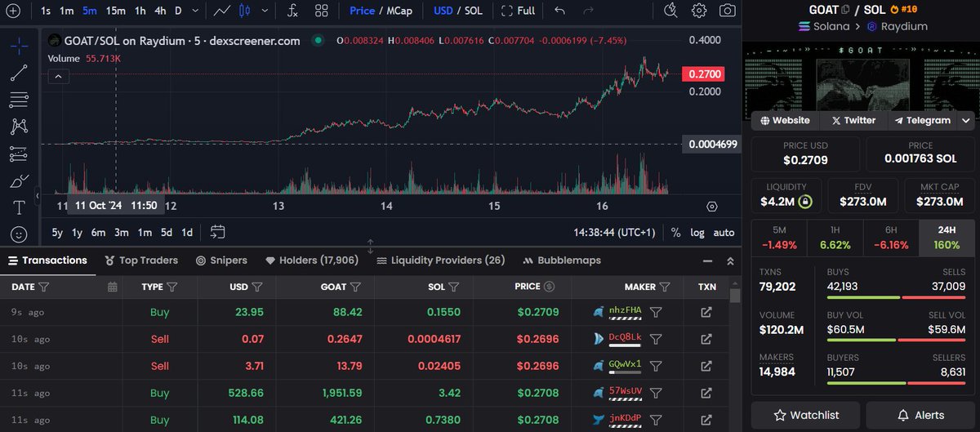Image resolution: width=980 pixels, height=432 pixels.
Task: Open the chart time axis settings icon
Action: [712, 207]
